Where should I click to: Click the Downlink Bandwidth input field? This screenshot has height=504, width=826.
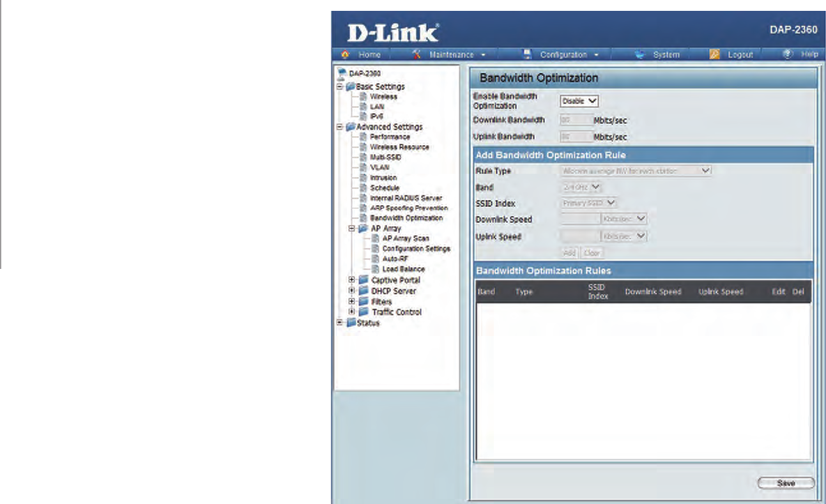click(x=576, y=119)
